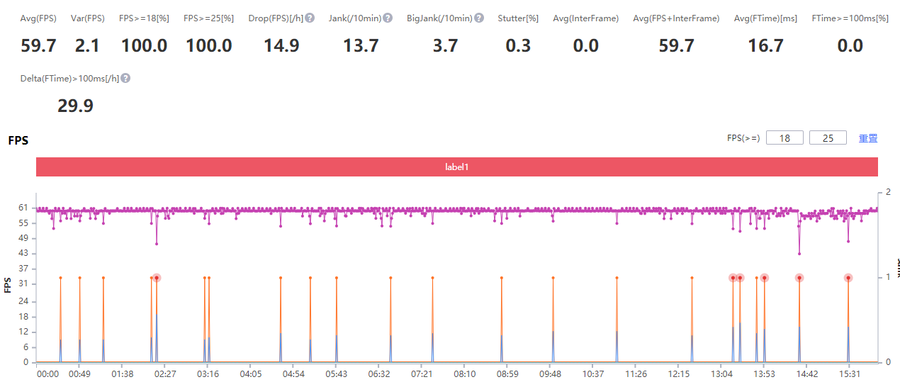This screenshot has height=382, width=900.
Task: Select the BigJank marker near 14:42
Action: tap(799, 278)
